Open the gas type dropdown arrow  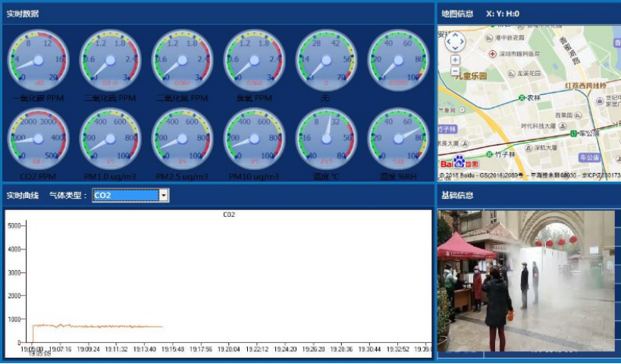(x=164, y=196)
